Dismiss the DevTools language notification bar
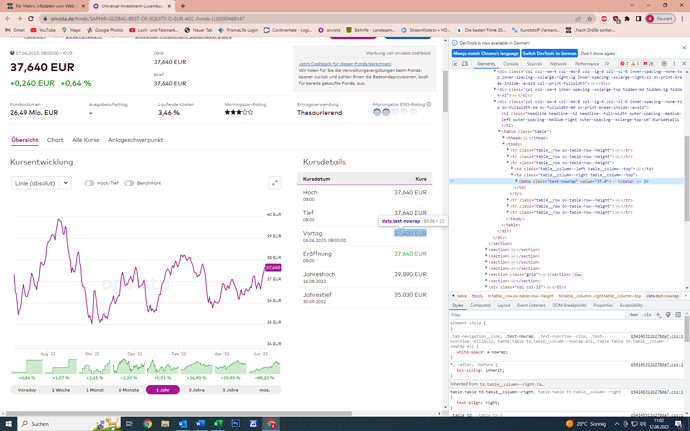The width and height of the screenshot is (690, 431). [x=684, y=48]
